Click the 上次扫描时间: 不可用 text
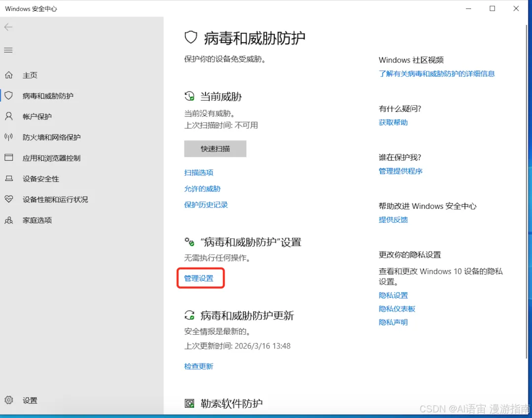 [x=221, y=125]
